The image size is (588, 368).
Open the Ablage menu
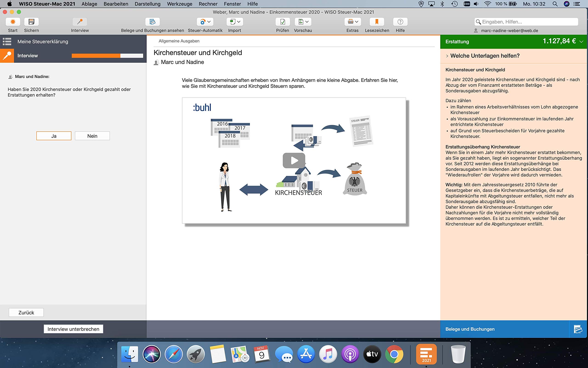coord(89,4)
